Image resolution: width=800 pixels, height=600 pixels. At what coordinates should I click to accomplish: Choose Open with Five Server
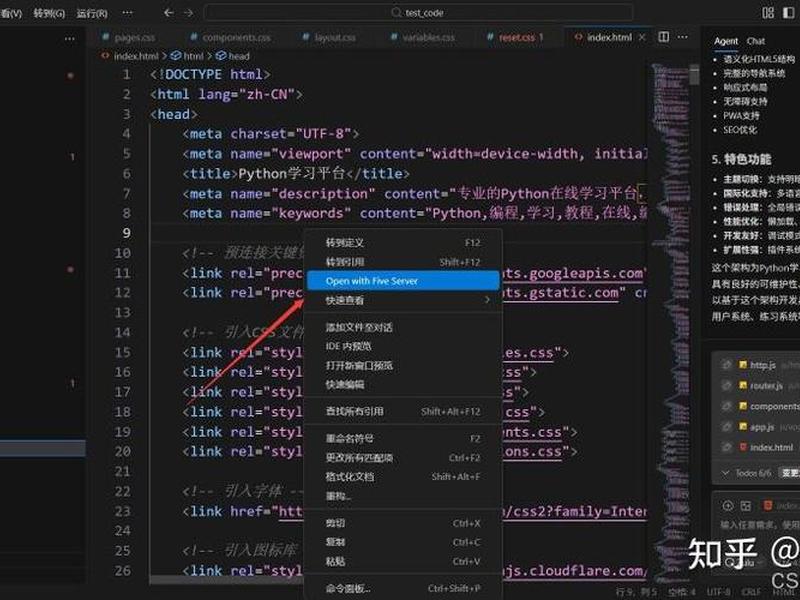pyautogui.click(x=403, y=281)
